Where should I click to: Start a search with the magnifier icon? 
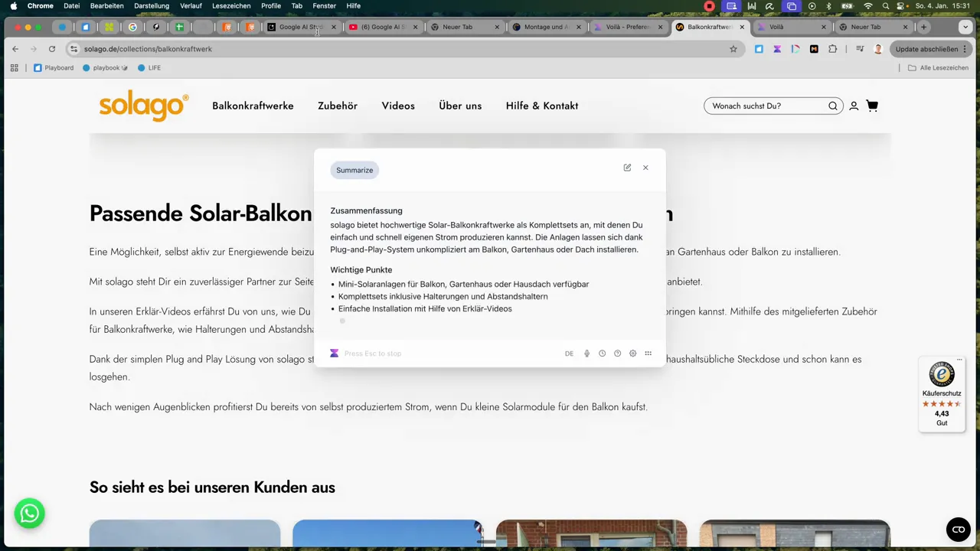coord(833,106)
